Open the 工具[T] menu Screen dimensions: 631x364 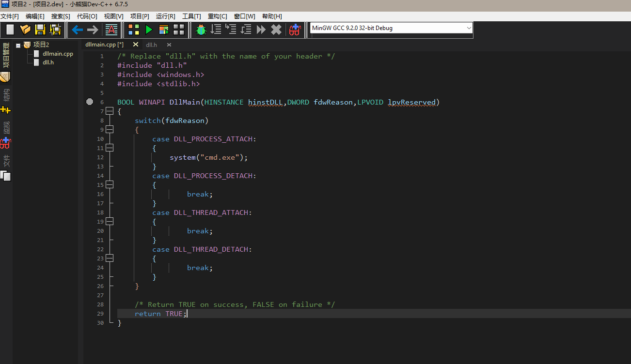[x=191, y=16]
